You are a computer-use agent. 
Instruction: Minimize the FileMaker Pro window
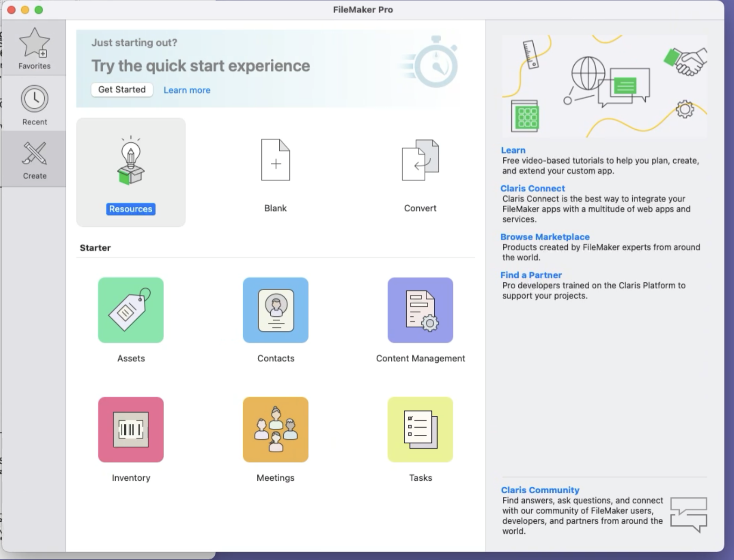pos(25,10)
